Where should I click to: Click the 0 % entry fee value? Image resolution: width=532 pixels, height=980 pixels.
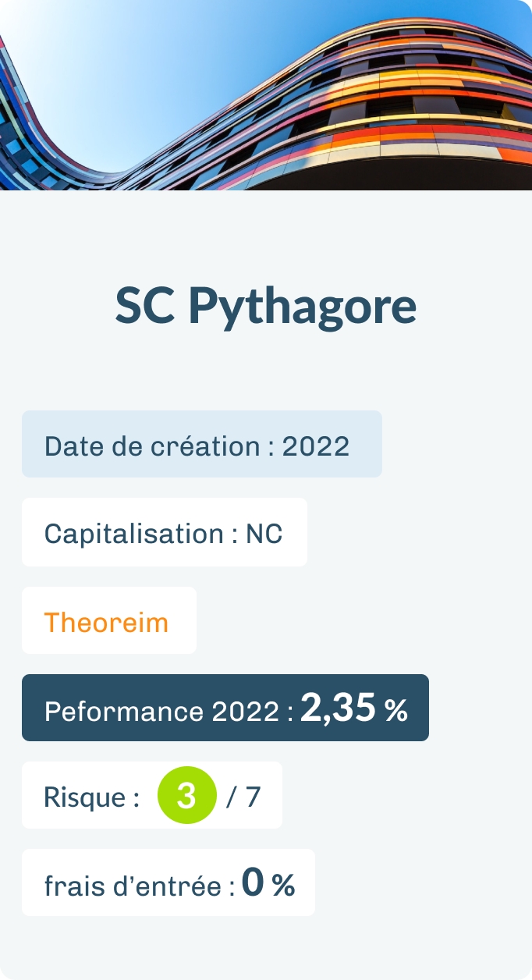(x=268, y=883)
